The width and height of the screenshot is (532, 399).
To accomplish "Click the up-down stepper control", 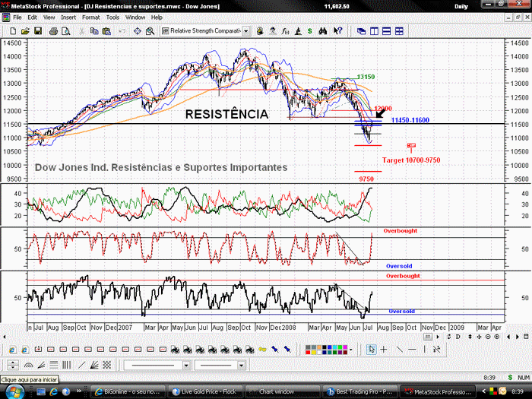I will point(13,365).
